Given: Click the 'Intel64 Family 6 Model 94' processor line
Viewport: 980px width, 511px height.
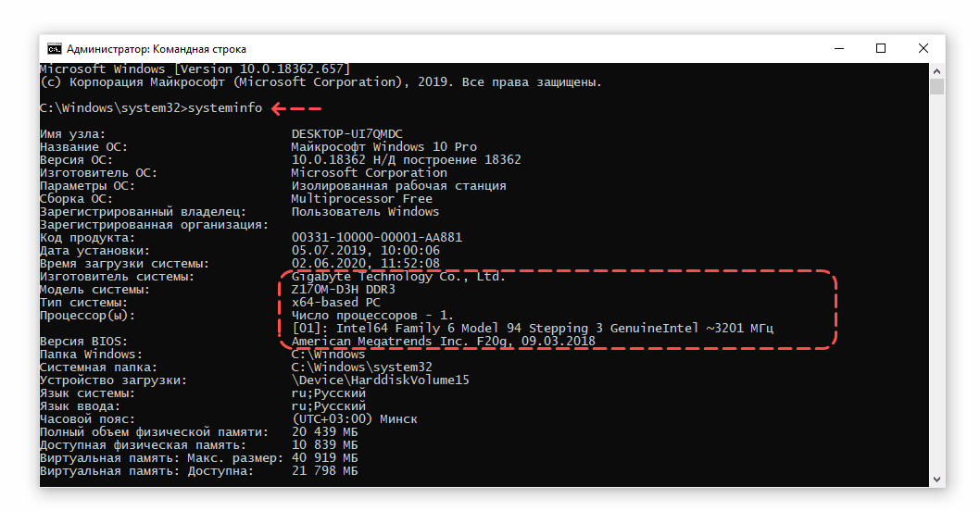Looking at the screenshot, I should (533, 328).
